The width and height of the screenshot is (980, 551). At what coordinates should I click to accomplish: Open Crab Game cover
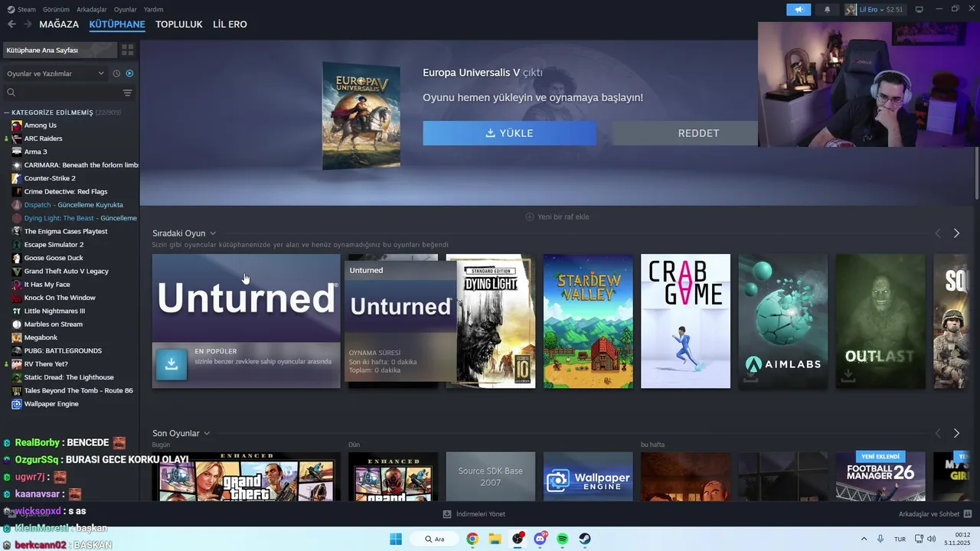point(685,321)
